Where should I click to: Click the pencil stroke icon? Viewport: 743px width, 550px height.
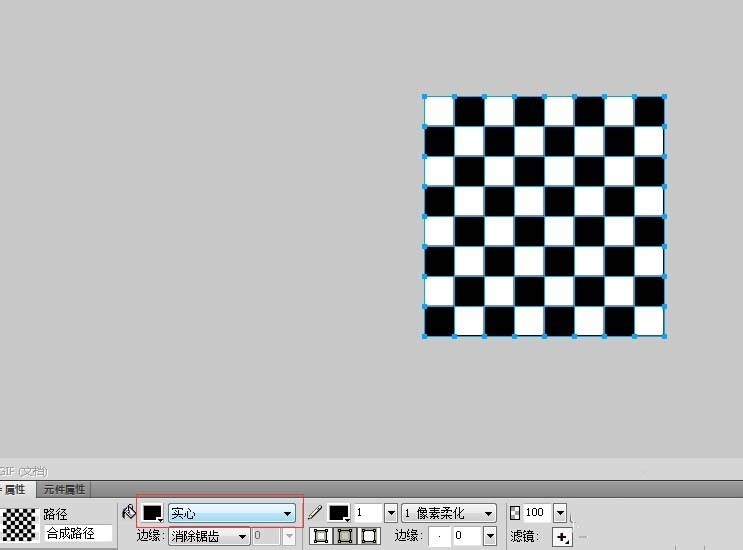[316, 512]
